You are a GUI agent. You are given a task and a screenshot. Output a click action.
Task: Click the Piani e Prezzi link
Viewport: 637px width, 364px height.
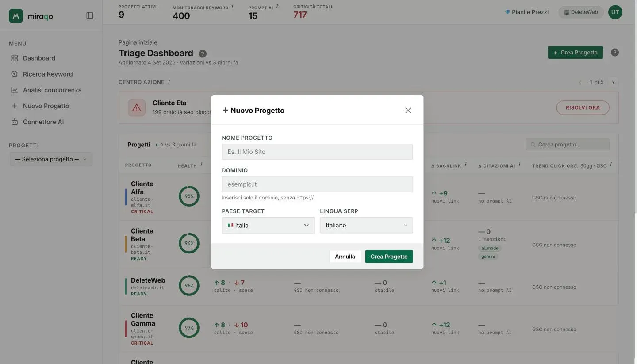pos(526,12)
